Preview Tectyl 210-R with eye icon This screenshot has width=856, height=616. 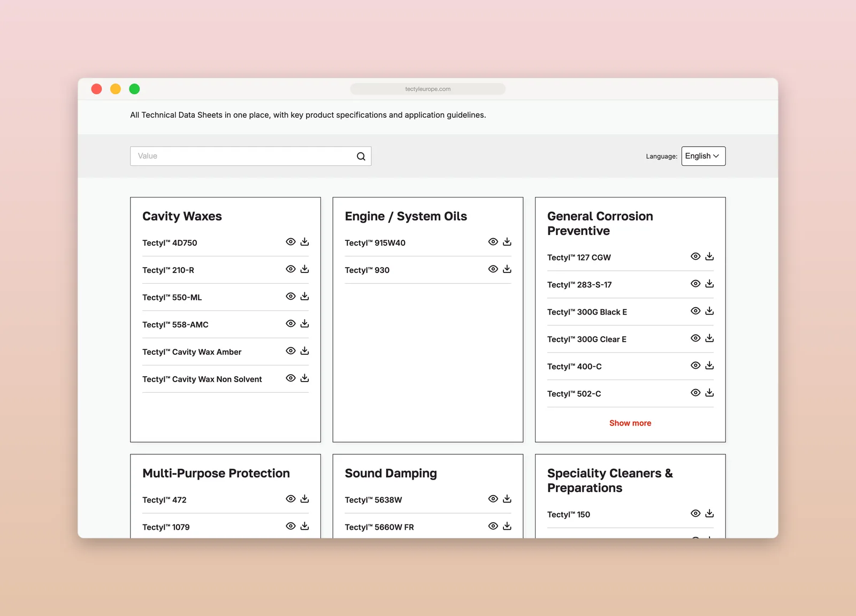291,269
